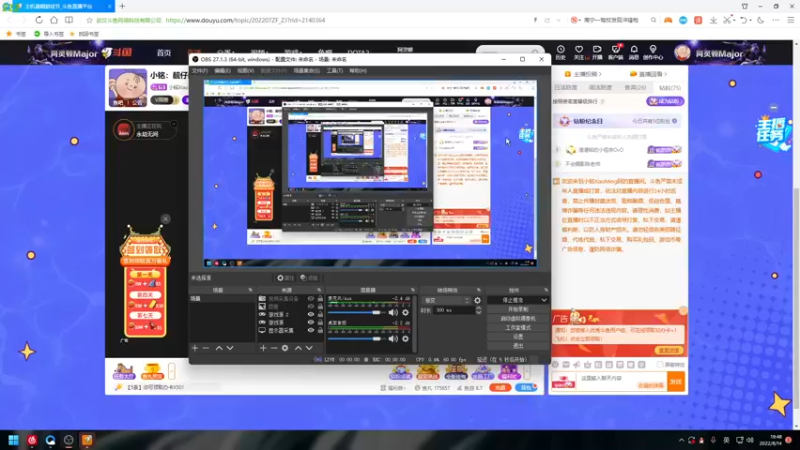Toggle visibility of the image source
The image size is (800, 450).
click(311, 307)
